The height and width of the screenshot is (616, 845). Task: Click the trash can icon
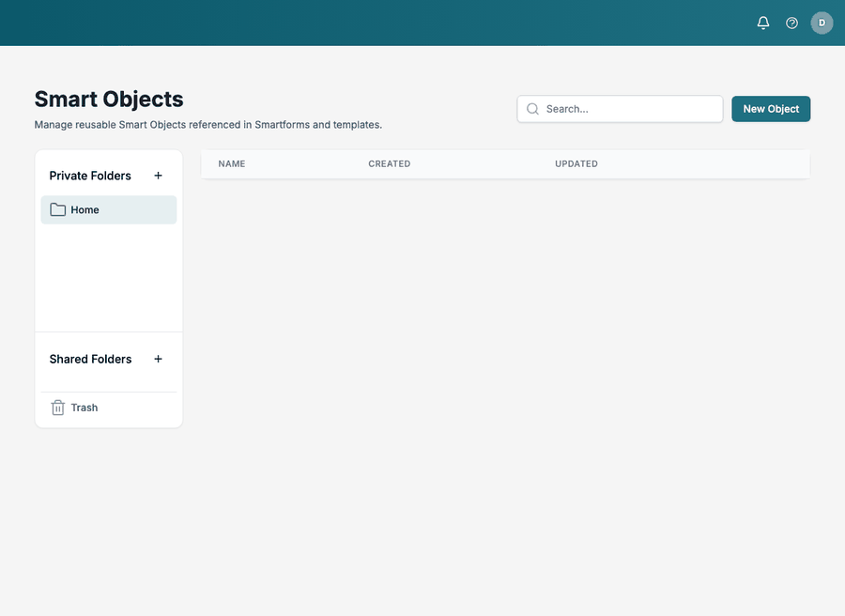pos(57,408)
